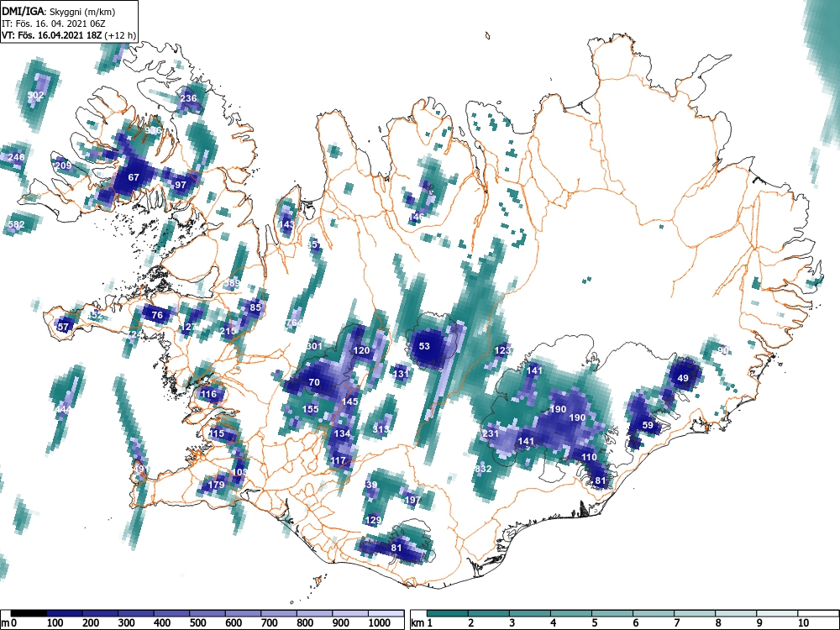840x630 pixels.
Task: Click the 110 visibility value
Action: (590, 458)
